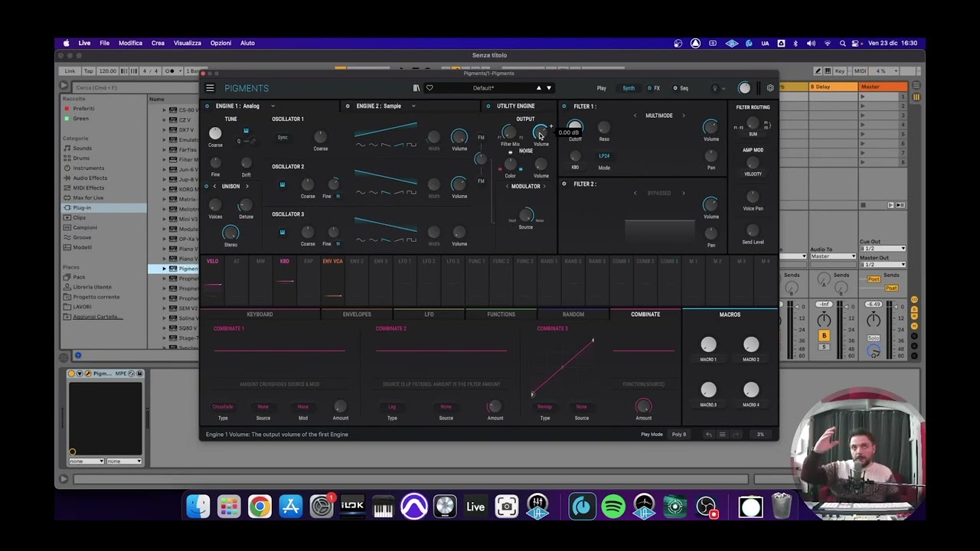Toggle Oscillator 2 keyboard tracking icon

click(282, 184)
